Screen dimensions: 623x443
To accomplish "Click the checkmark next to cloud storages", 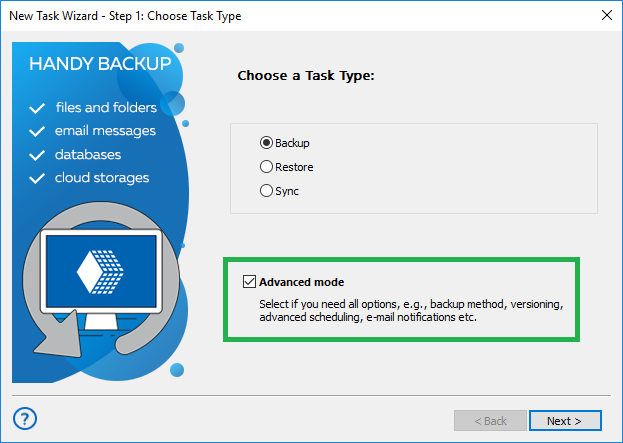I will point(38,178).
